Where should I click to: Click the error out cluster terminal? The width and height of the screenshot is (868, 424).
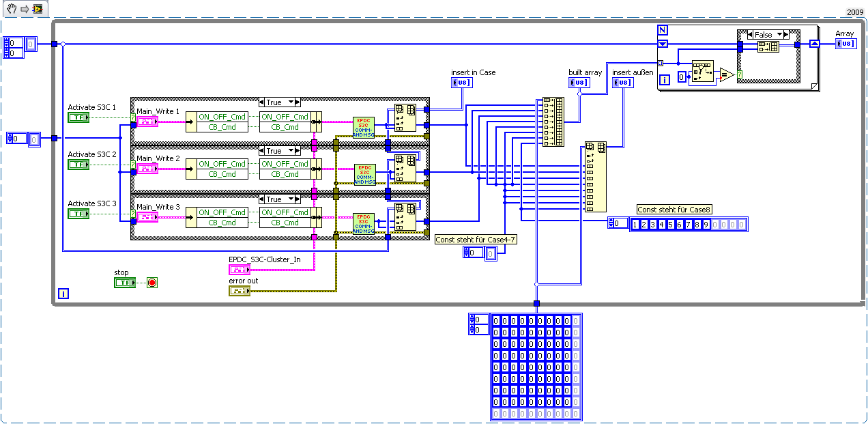coord(240,291)
